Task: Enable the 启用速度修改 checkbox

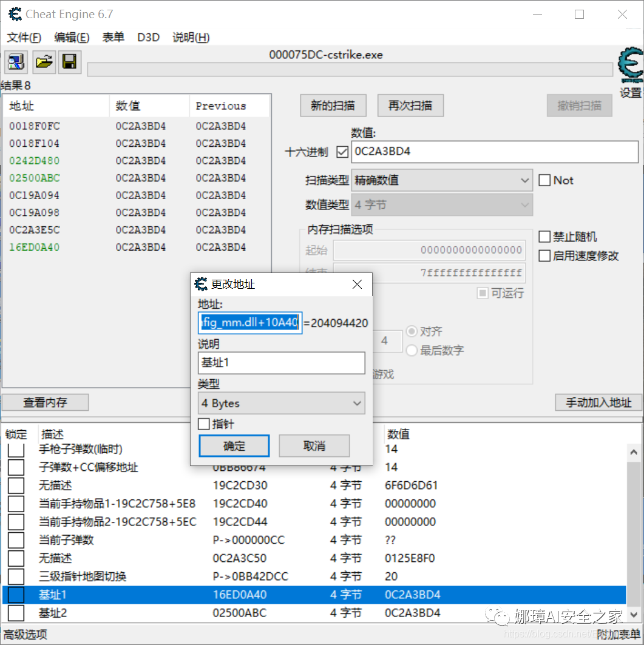Action: coord(544,256)
